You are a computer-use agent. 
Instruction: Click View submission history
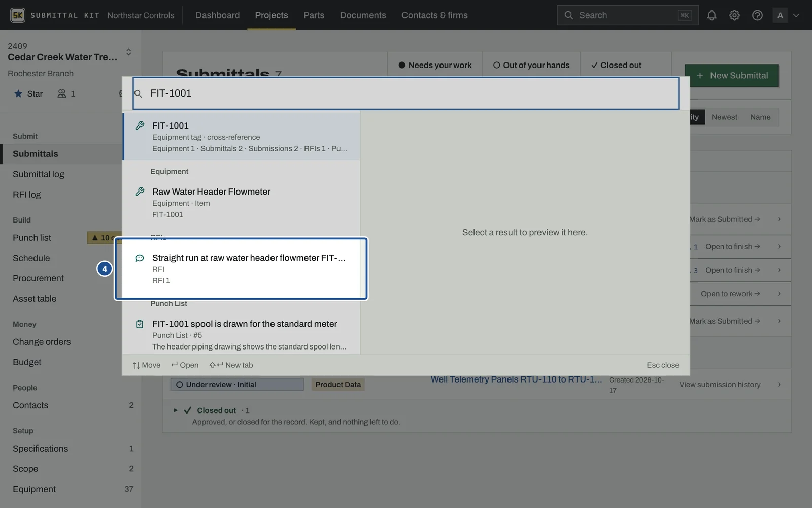click(720, 385)
